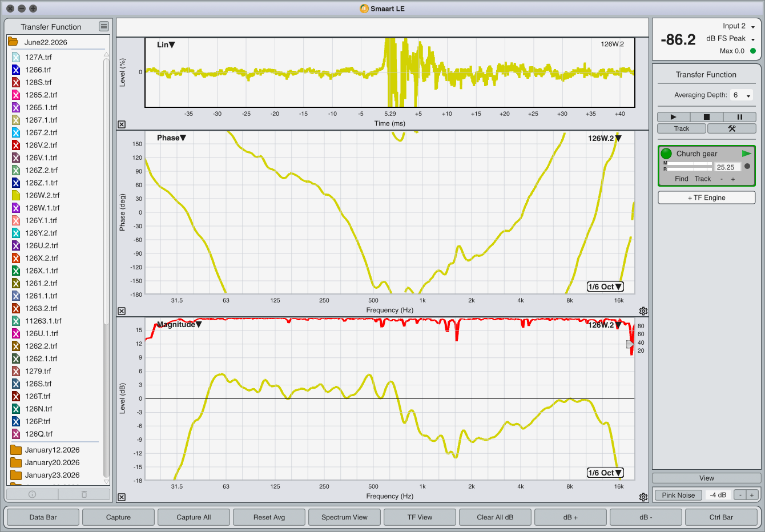This screenshot has width=765, height=532.
Task: Open the magnitude plot settings gear icon
Action: [x=643, y=497]
